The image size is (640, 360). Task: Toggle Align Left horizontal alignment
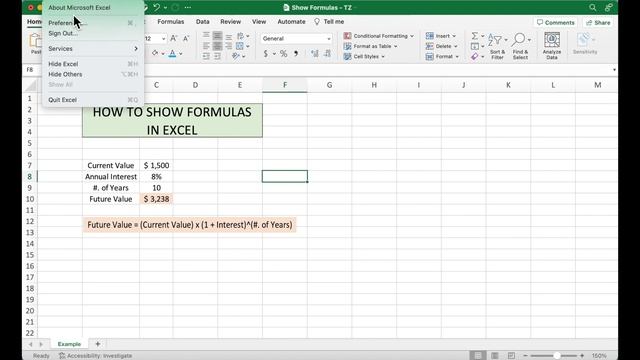click(x=206, y=46)
